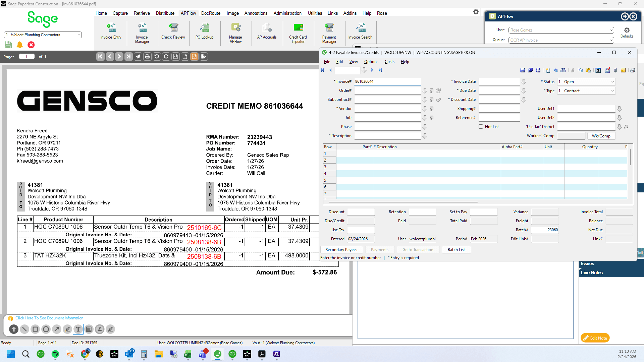
Task: Open PO Lookup in the ribbon
Action: (204, 32)
